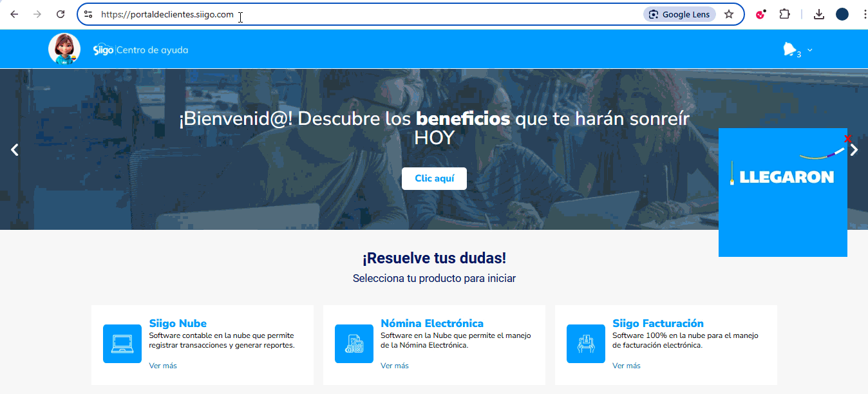Click the "Software 100% en la nube" description
Image resolution: width=868 pixels, height=394 pixels.
tap(685, 341)
